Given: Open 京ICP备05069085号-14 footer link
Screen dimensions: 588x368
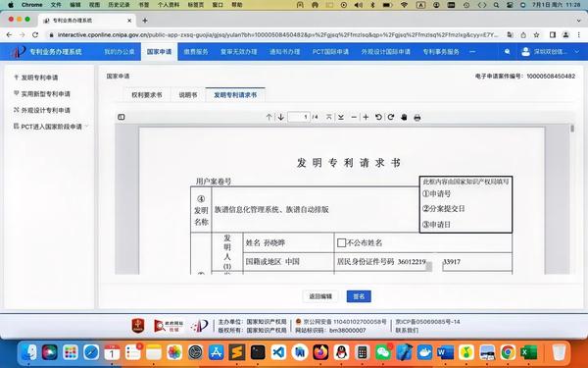Looking at the screenshot, I should tap(427, 322).
